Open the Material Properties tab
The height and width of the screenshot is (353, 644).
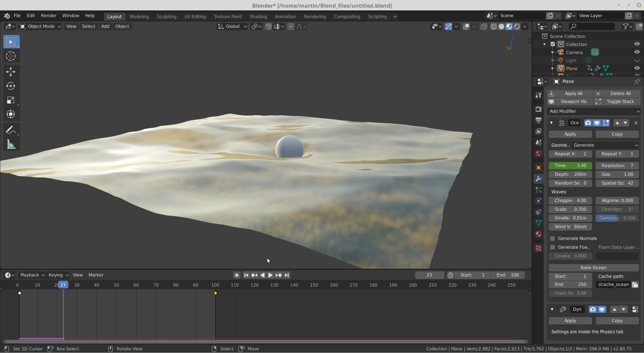coord(538,234)
